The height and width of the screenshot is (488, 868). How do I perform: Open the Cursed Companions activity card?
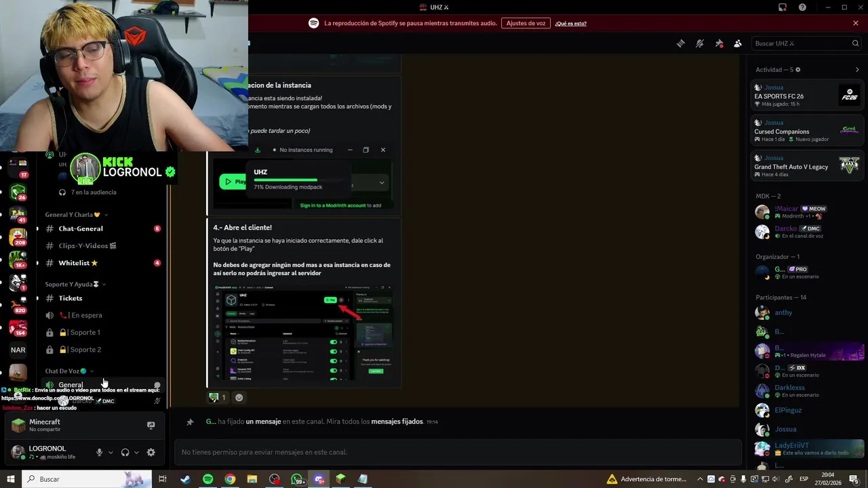pyautogui.click(x=807, y=131)
